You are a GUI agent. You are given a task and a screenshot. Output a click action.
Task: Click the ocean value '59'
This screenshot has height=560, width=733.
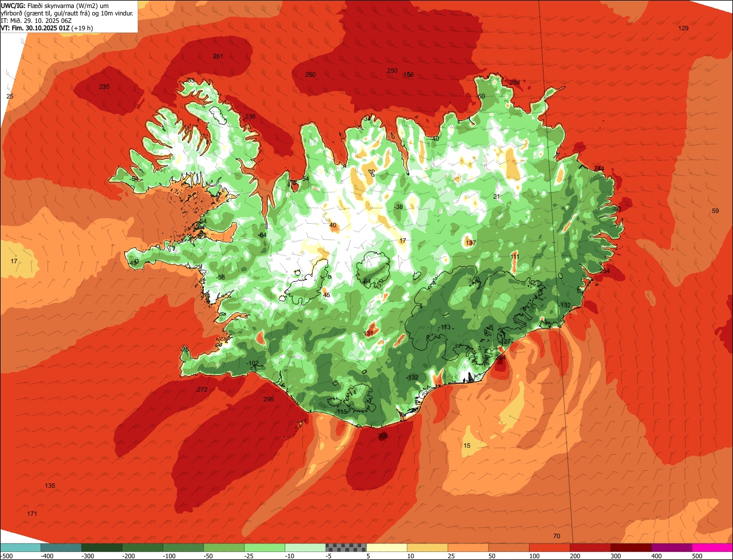click(715, 211)
